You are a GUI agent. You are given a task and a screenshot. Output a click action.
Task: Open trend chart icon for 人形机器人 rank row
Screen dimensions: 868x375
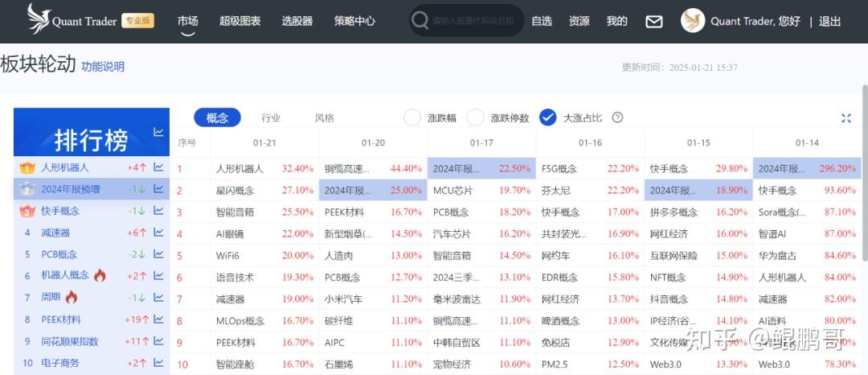click(x=158, y=167)
